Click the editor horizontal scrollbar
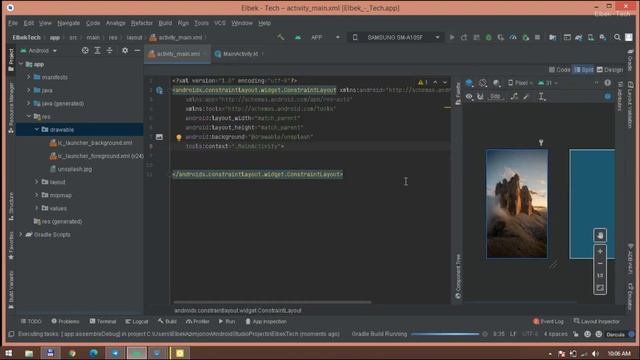Screen dimensions: 640x360 click(272, 302)
